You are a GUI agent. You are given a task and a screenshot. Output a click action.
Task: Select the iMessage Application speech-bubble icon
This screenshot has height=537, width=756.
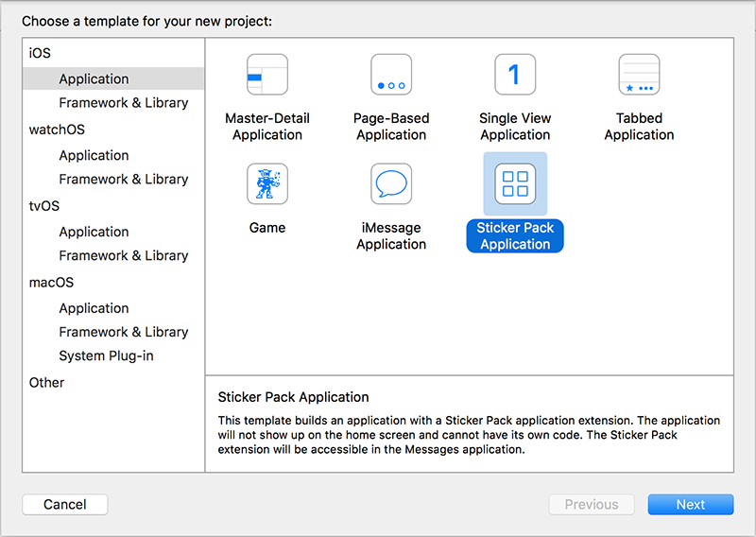pos(391,183)
